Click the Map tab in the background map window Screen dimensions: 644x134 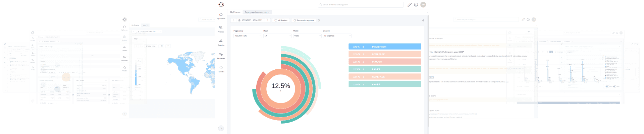pos(145,25)
